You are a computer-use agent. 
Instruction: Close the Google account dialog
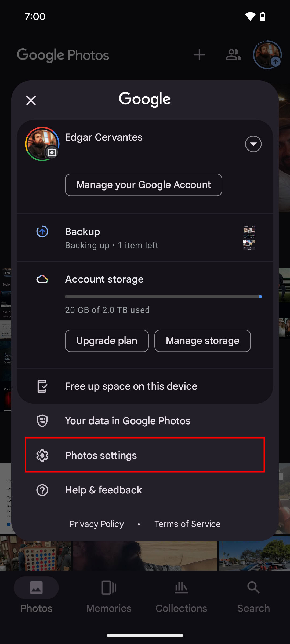click(31, 100)
